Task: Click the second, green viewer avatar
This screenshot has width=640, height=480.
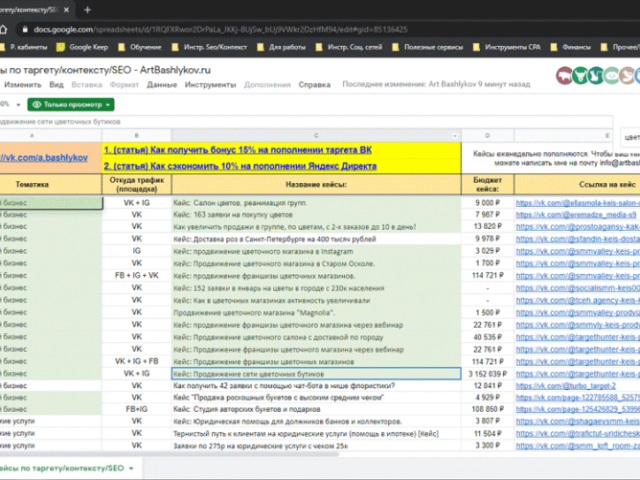Action: 580,76
